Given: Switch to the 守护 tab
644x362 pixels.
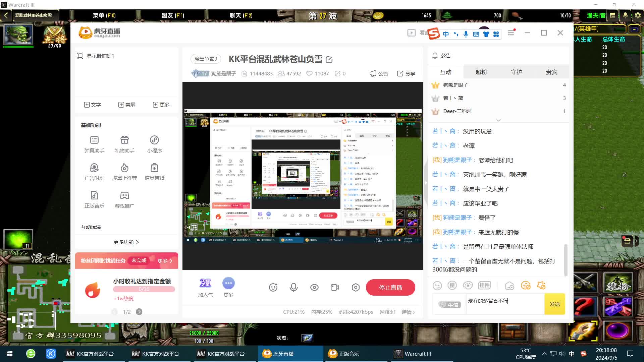Looking at the screenshot, I should click(x=516, y=72).
